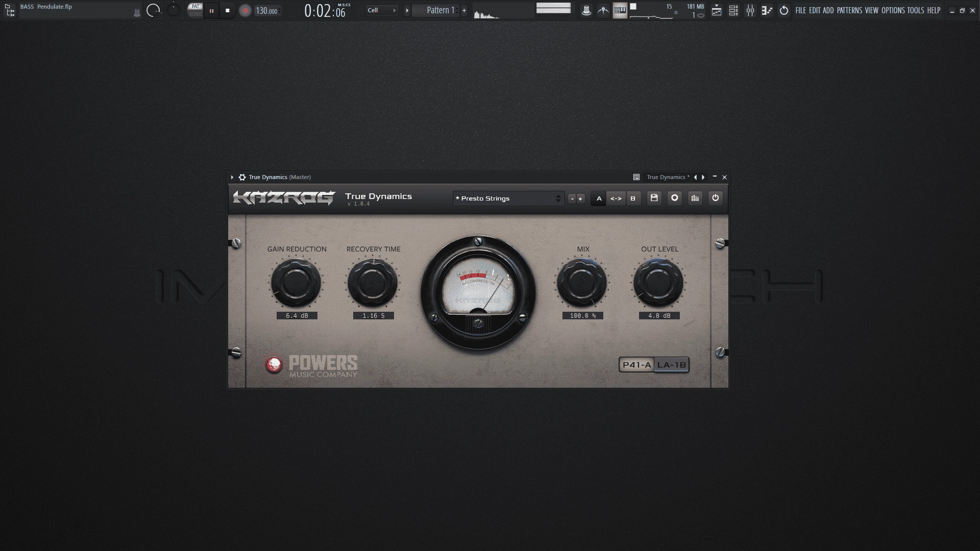This screenshot has height=551, width=980.
Task: Click the undo history circular arrow icon
Action: [784, 11]
